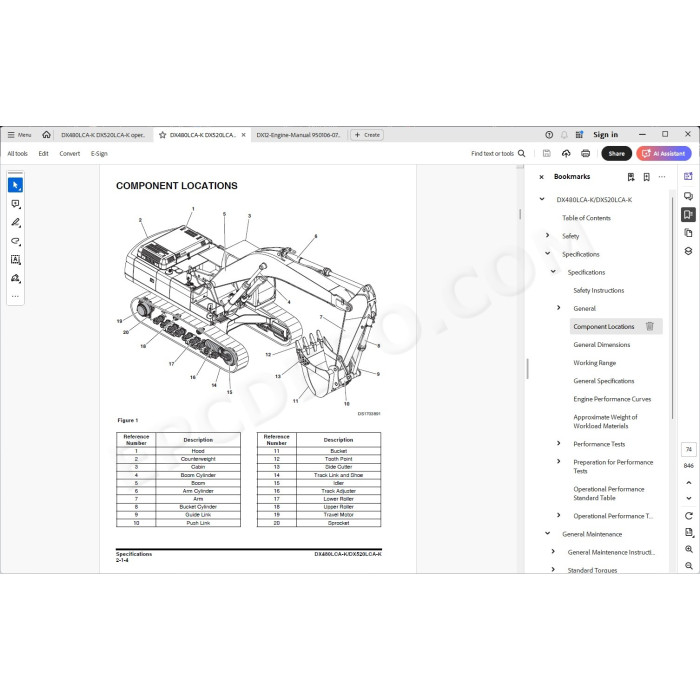Click the Print icon
Image resolution: width=700 pixels, height=700 pixels.
pos(585,154)
